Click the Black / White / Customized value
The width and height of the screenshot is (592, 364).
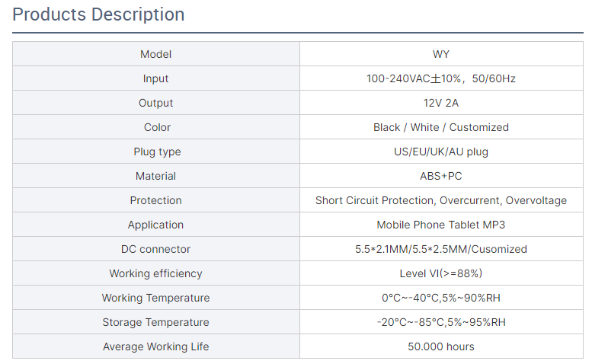(441, 127)
